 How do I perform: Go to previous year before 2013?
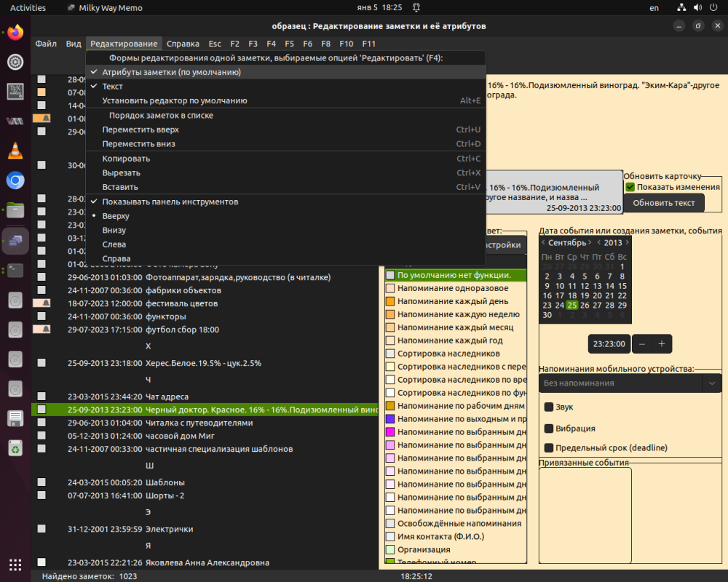pos(598,242)
